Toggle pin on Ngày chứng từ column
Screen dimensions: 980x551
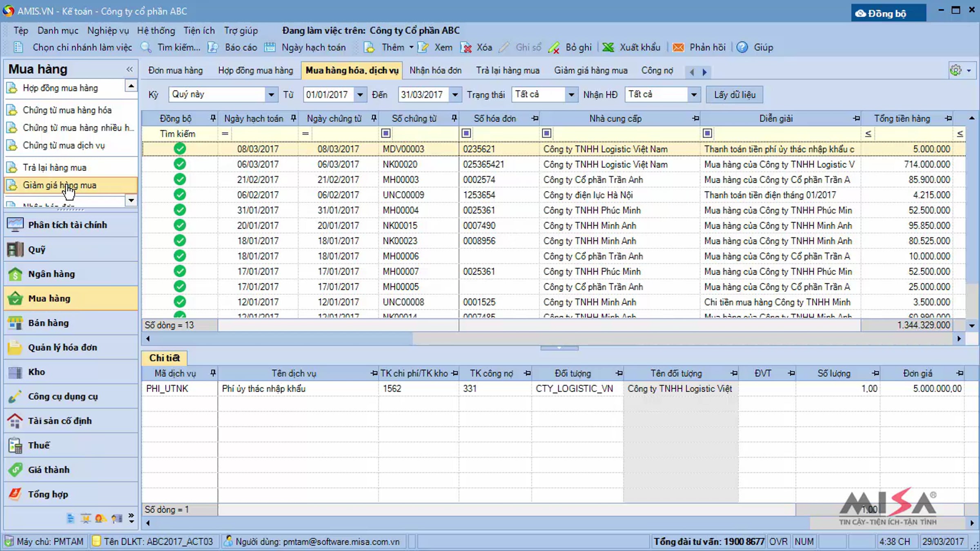pos(374,118)
